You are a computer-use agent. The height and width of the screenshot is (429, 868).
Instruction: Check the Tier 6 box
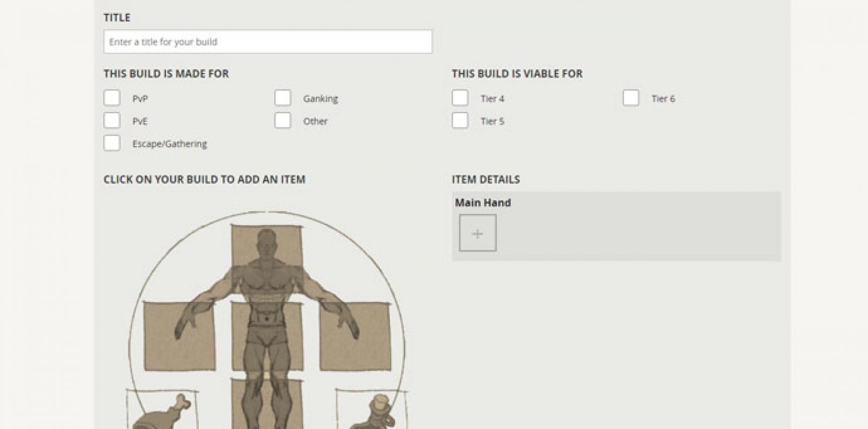[x=631, y=98]
